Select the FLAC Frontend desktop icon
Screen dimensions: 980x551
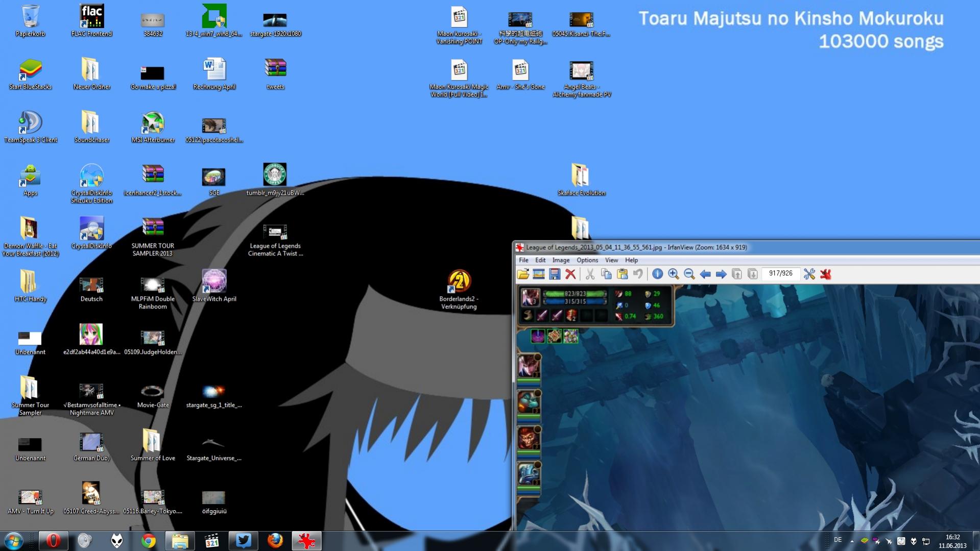pyautogui.click(x=91, y=21)
